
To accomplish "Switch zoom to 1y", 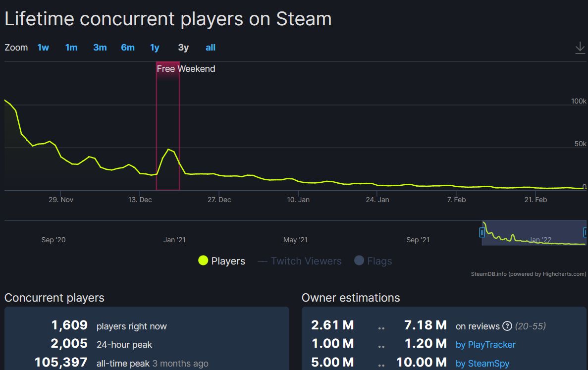I will [x=155, y=48].
